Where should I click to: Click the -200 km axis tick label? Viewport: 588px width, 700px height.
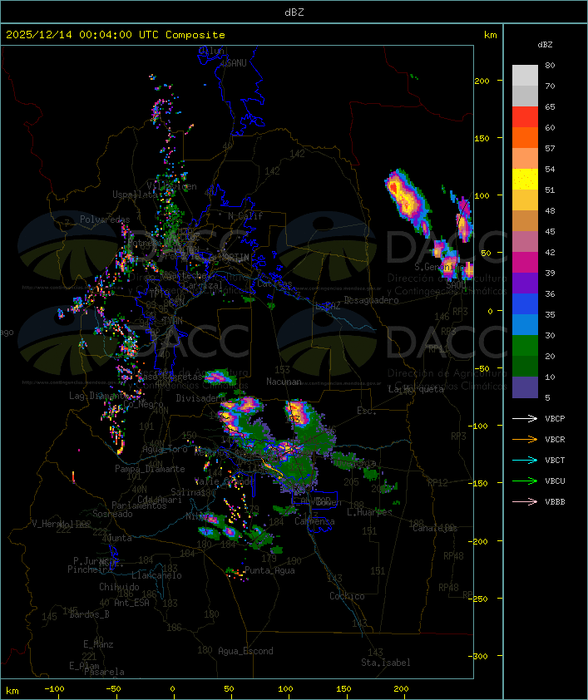[480, 541]
